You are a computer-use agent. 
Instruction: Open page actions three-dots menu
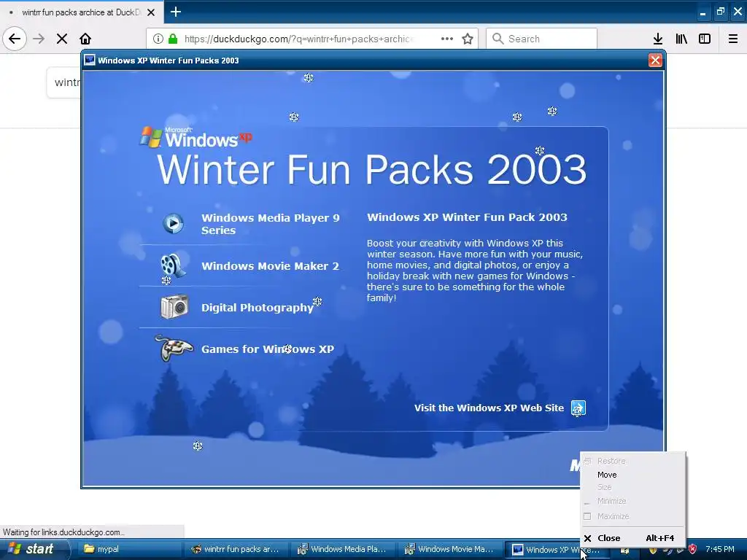click(447, 39)
